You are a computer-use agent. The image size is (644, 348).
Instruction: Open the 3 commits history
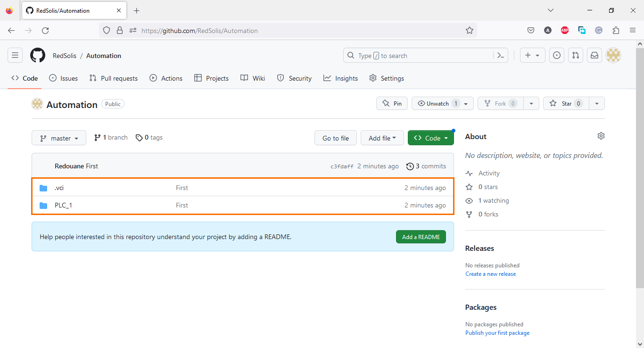pos(426,166)
